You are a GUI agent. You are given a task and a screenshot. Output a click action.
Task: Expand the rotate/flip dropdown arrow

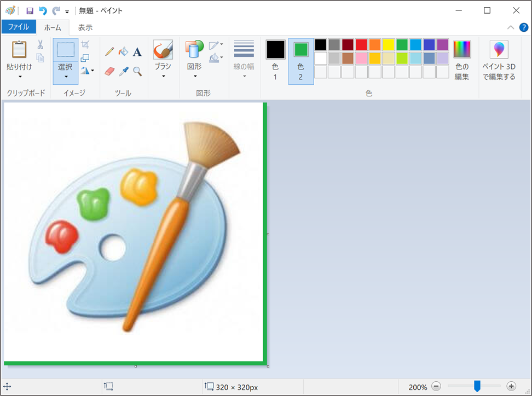coord(92,71)
